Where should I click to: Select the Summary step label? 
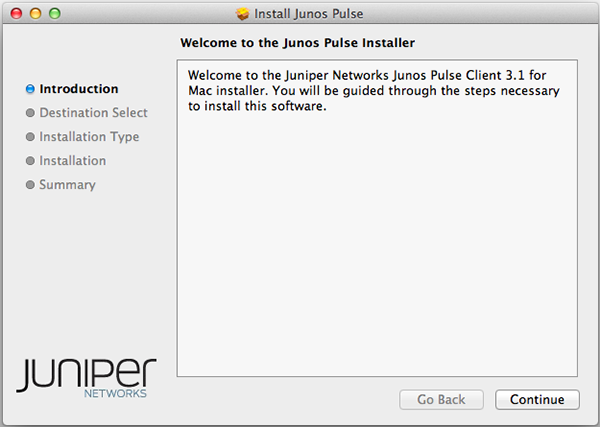coord(67,185)
